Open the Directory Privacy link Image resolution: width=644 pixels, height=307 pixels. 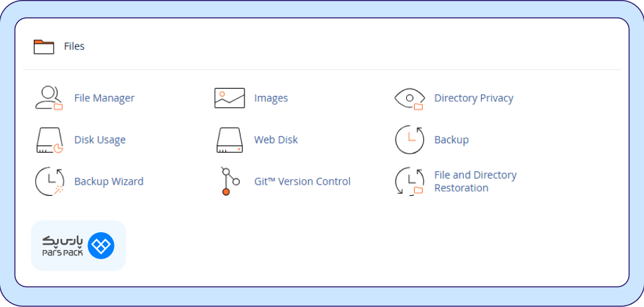coord(474,99)
